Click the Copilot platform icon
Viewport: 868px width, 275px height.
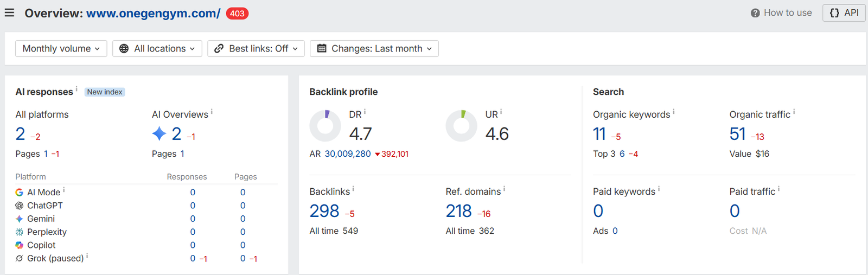19,245
